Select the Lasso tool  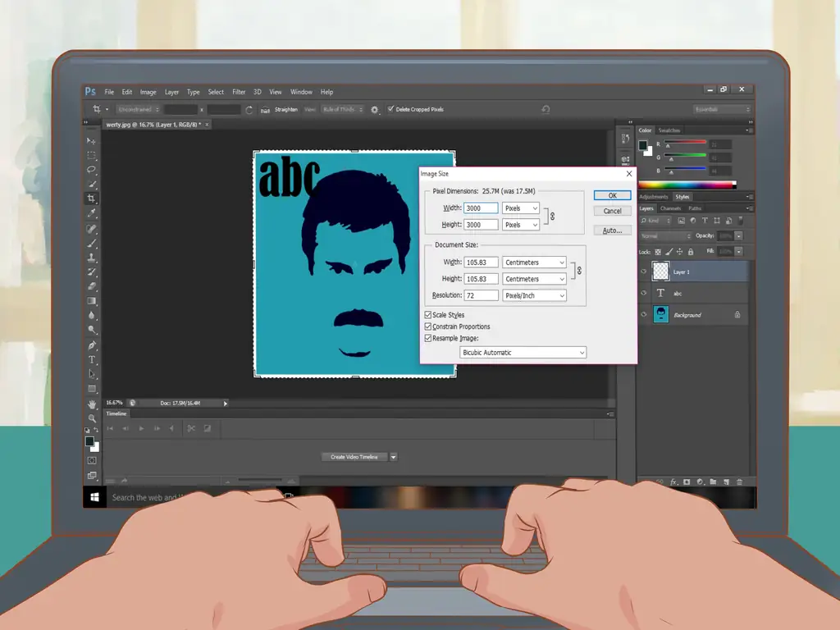click(91, 169)
